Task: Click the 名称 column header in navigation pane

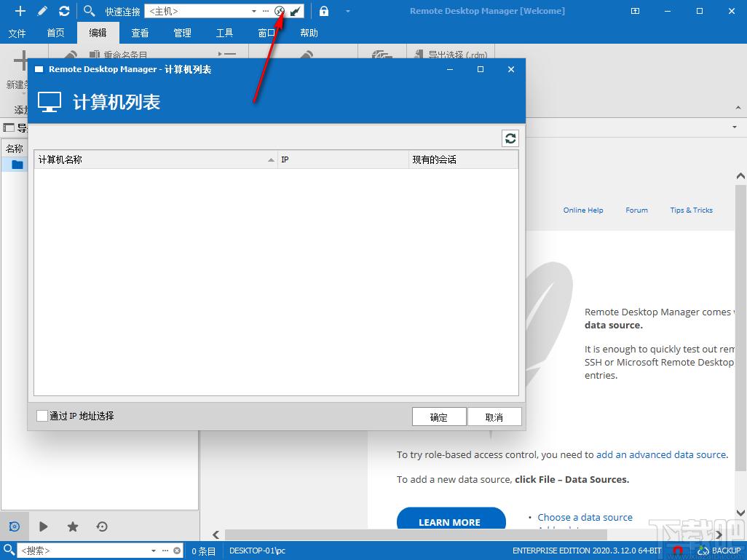Action: coord(15,149)
